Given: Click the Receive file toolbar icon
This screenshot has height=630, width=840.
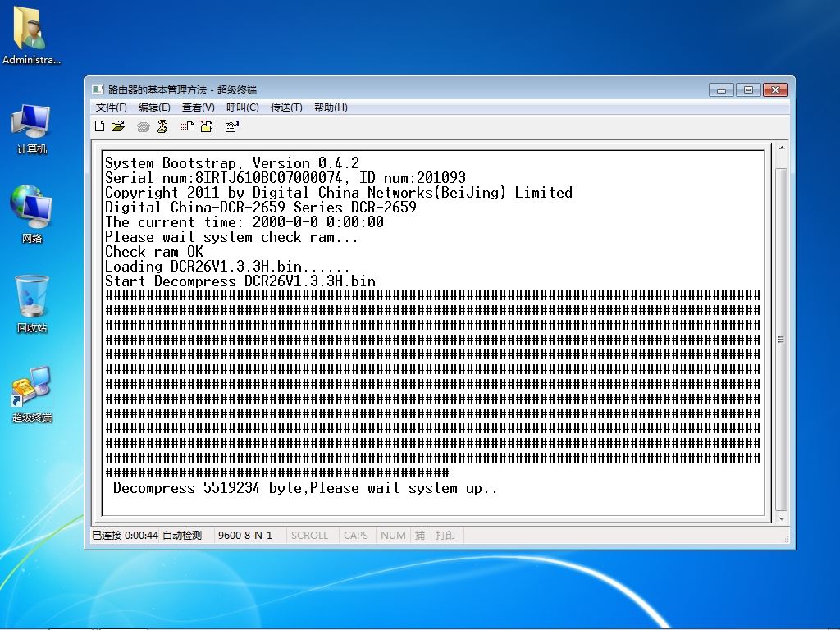Looking at the screenshot, I should pos(207,126).
